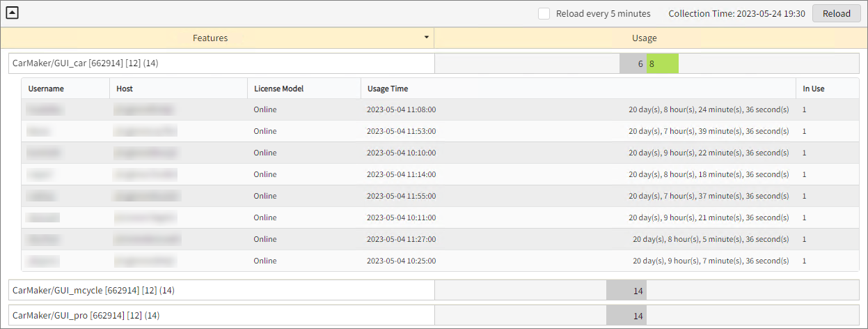Sort by Host column header
This screenshot has width=868, height=329.
[178, 89]
